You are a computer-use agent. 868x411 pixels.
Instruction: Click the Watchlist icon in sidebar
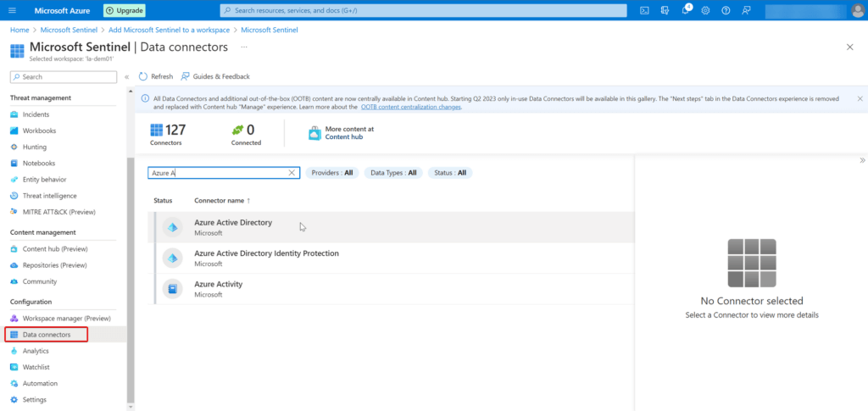coord(14,367)
